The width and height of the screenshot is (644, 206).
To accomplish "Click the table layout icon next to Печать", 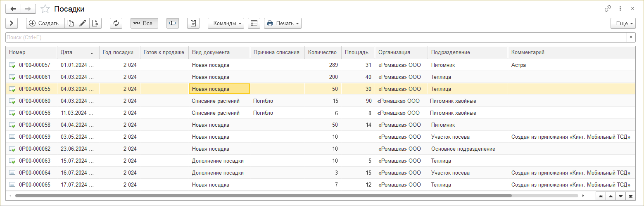I will click(x=254, y=24).
